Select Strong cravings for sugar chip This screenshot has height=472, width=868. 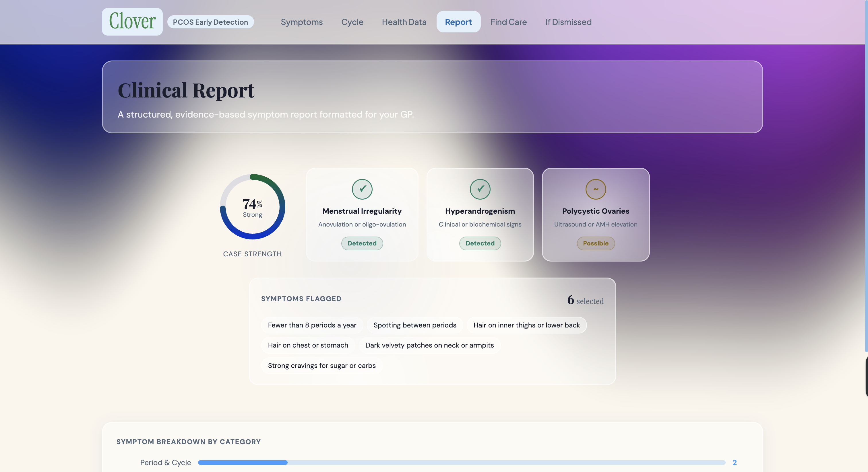tap(321, 365)
